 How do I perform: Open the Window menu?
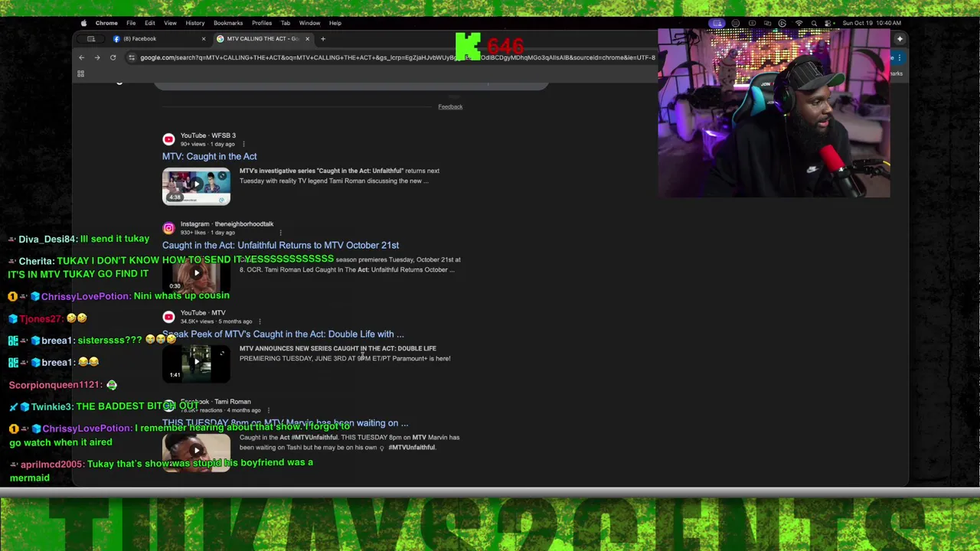click(309, 23)
